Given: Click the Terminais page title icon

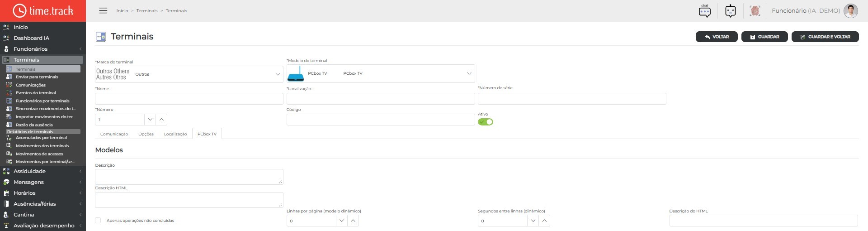Looking at the screenshot, I should coord(101,37).
